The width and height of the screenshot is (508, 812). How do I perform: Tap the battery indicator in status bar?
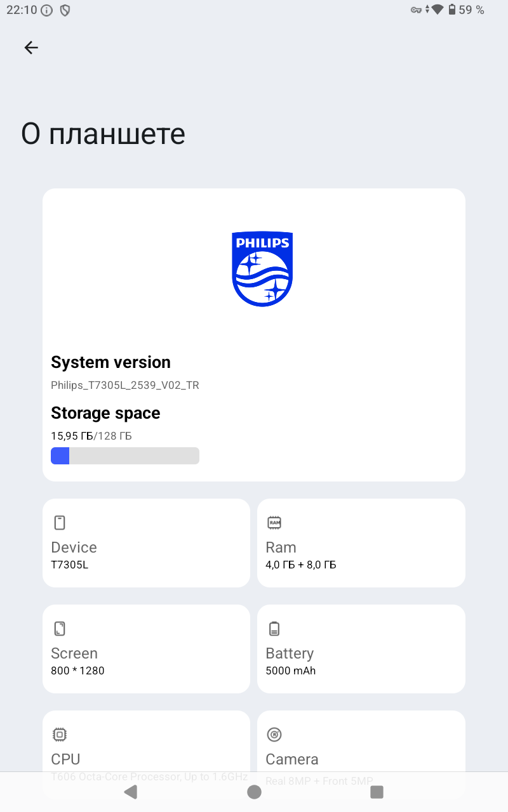[452, 10]
